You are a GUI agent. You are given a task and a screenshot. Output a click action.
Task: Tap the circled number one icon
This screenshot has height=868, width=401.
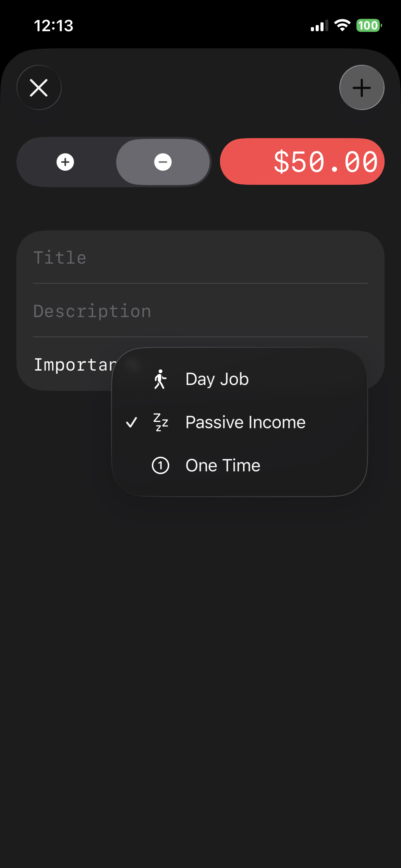pos(160,466)
